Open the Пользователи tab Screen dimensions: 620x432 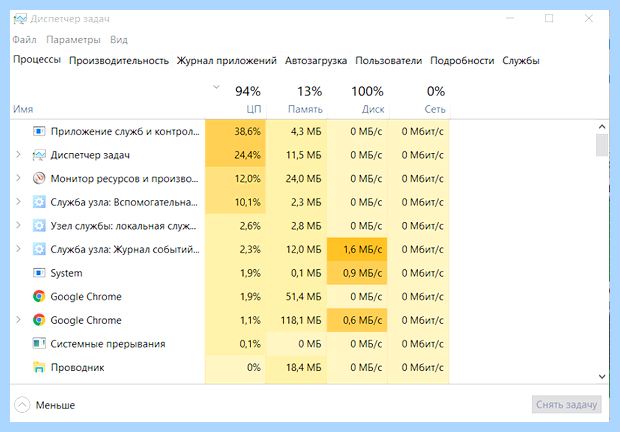pyautogui.click(x=388, y=61)
